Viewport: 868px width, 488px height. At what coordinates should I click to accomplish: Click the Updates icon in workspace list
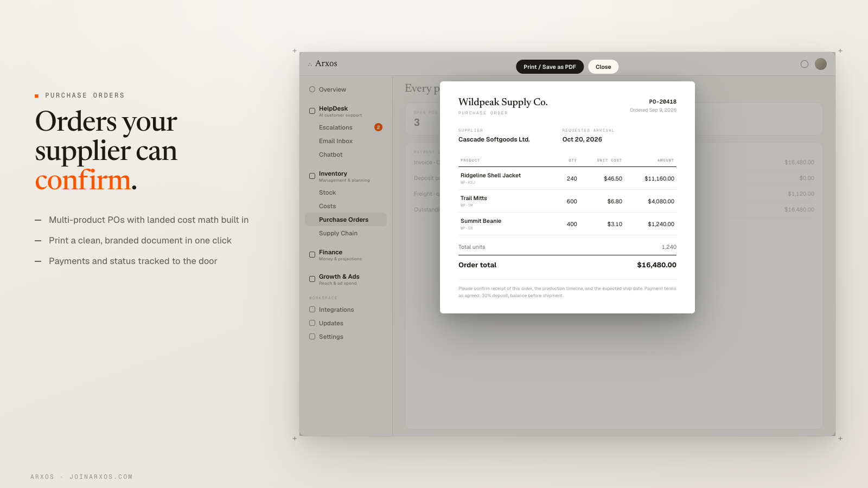[312, 323]
